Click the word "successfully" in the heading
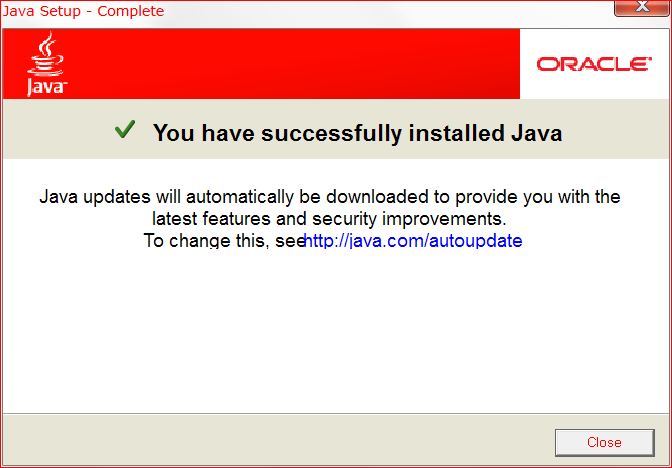 pyautogui.click(x=331, y=133)
